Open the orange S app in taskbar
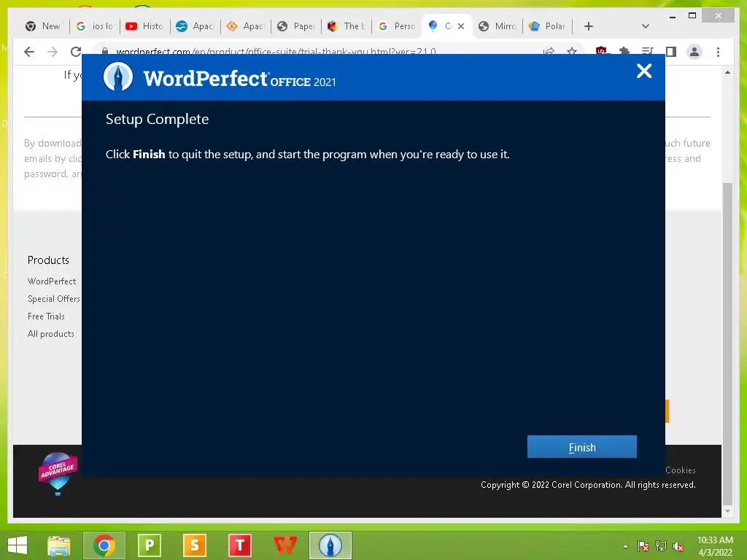The height and width of the screenshot is (560, 747). tap(194, 545)
